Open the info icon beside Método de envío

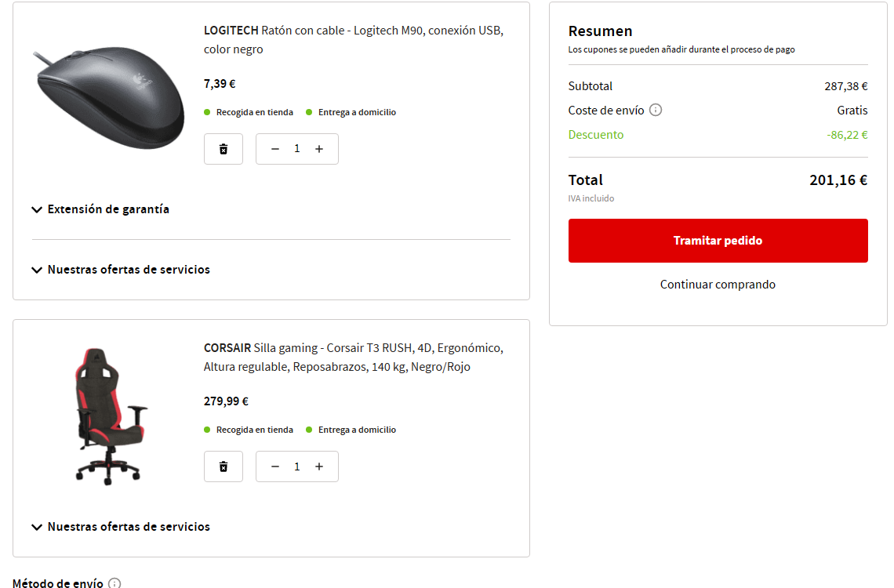pos(114,583)
